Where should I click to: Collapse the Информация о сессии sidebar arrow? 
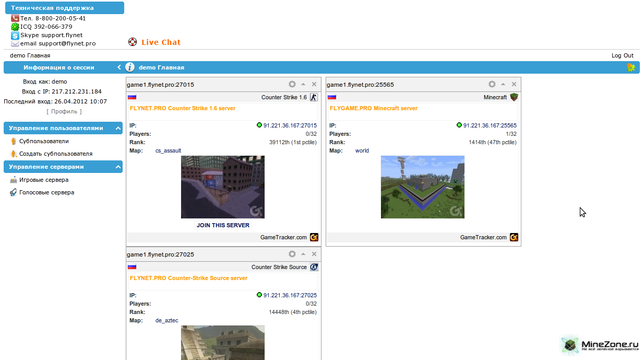pos(119,67)
